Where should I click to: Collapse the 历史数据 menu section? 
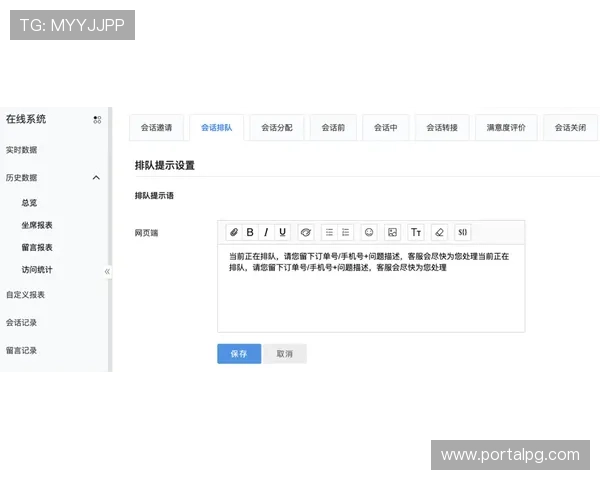[96, 178]
